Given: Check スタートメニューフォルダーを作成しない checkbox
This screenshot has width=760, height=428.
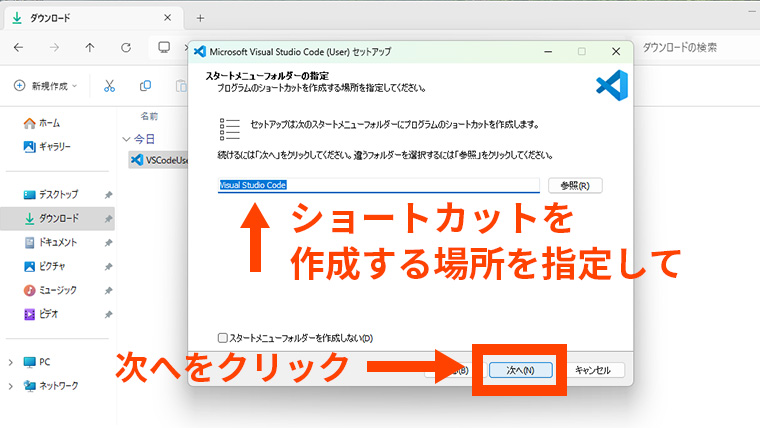Looking at the screenshot, I should pyautogui.click(x=223, y=338).
